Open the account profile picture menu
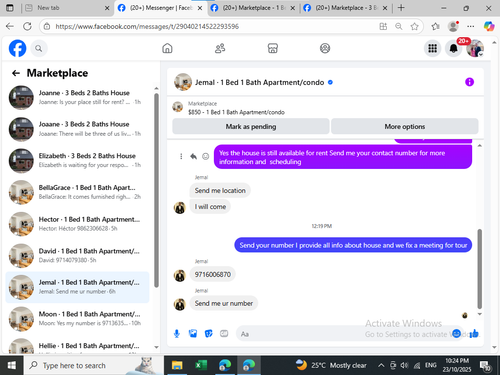 (475, 48)
